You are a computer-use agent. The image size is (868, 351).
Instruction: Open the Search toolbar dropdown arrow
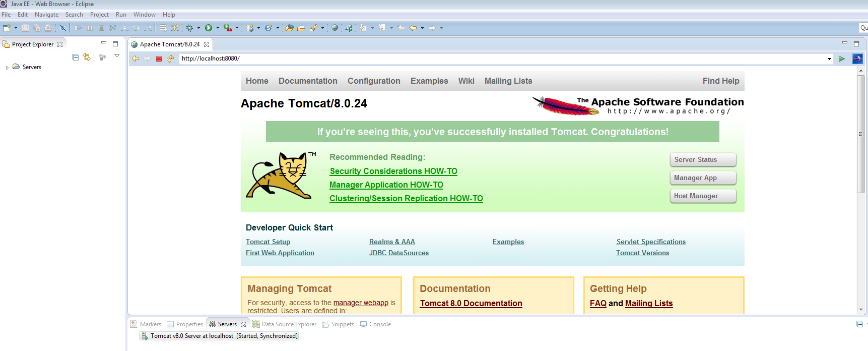point(322,28)
